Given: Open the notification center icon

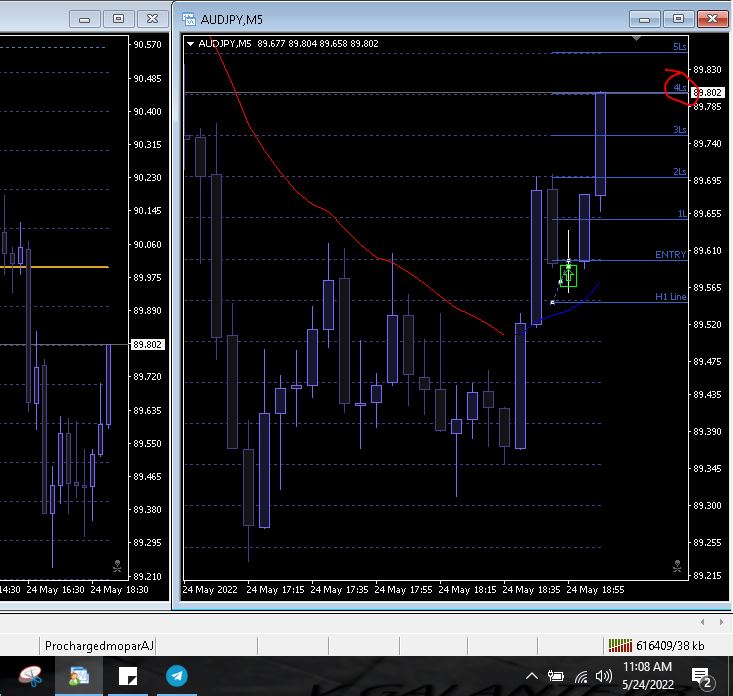Looking at the screenshot, I should click(702, 678).
